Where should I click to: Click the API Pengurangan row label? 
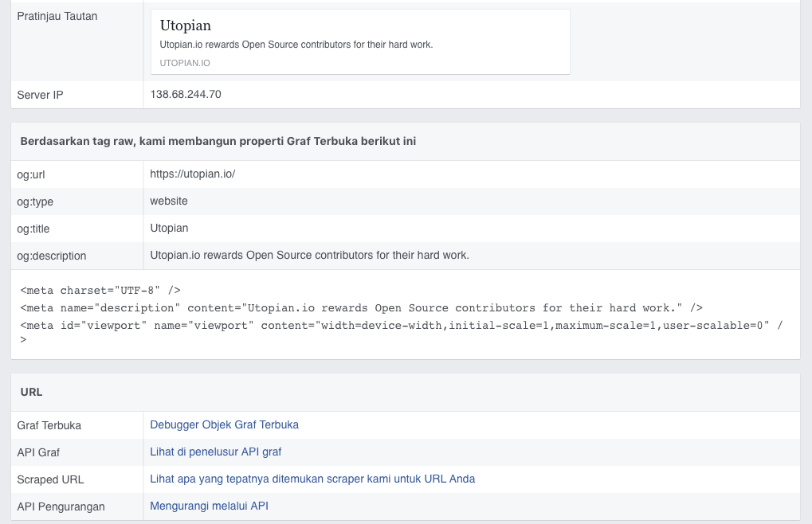coord(61,507)
